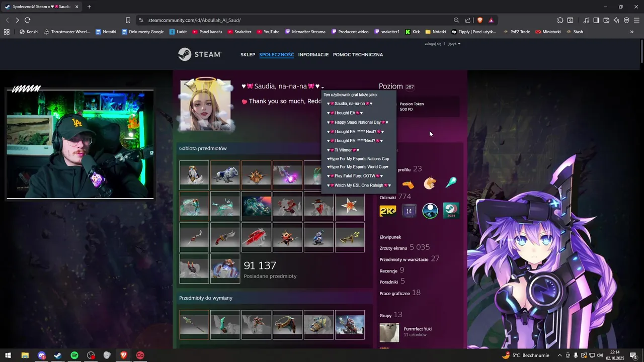Open the Brave VPN shield icon
Viewport: 644px width, 362px height.
[626, 20]
